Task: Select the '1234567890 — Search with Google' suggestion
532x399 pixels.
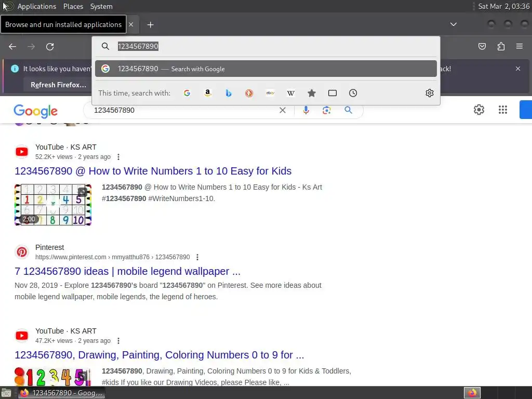Action: coord(265,69)
